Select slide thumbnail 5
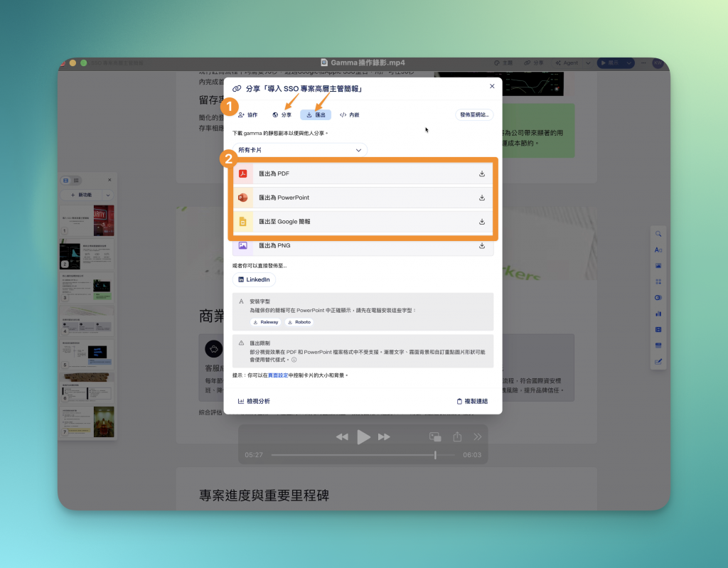This screenshot has height=568, width=728. [87, 355]
